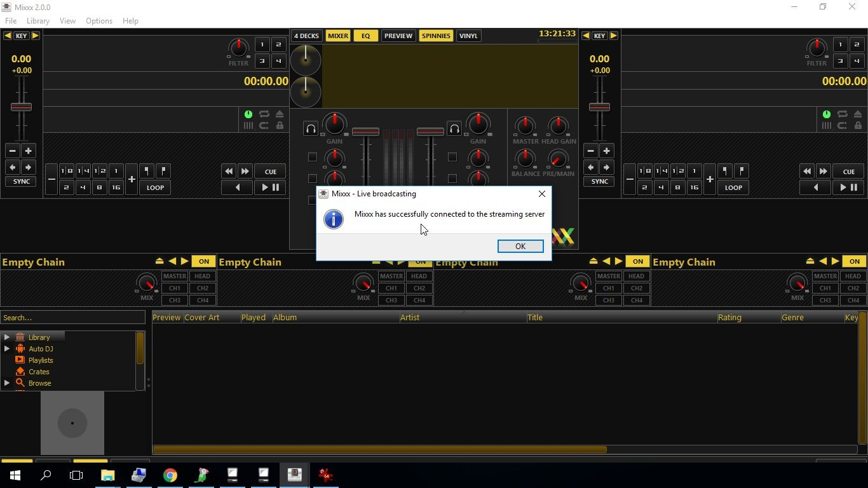Select Crates in the sidebar
The height and width of the screenshot is (488, 868).
pyautogui.click(x=39, y=372)
